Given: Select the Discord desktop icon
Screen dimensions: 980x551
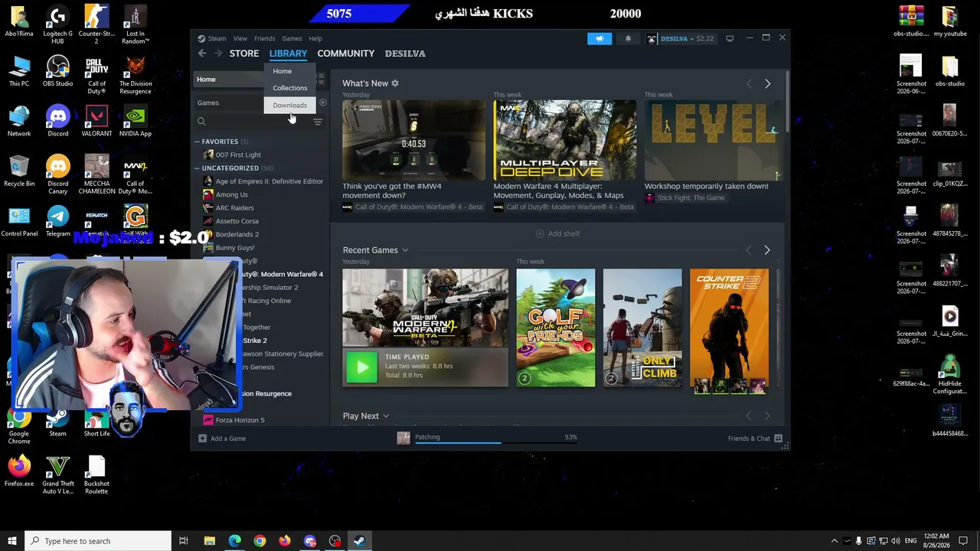Looking at the screenshot, I should coord(57,122).
